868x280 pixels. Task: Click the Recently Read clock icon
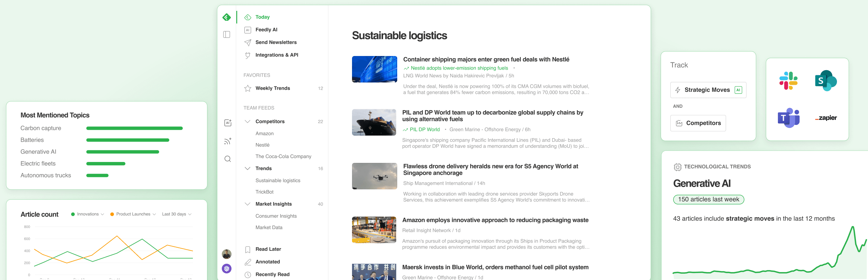coord(248,275)
